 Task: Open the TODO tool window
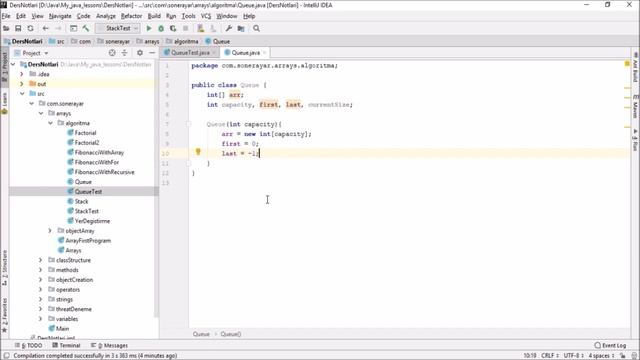pyautogui.click(x=29, y=346)
